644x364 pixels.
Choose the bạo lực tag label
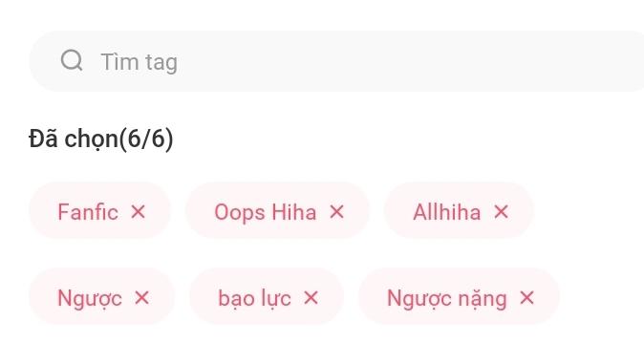(x=254, y=299)
